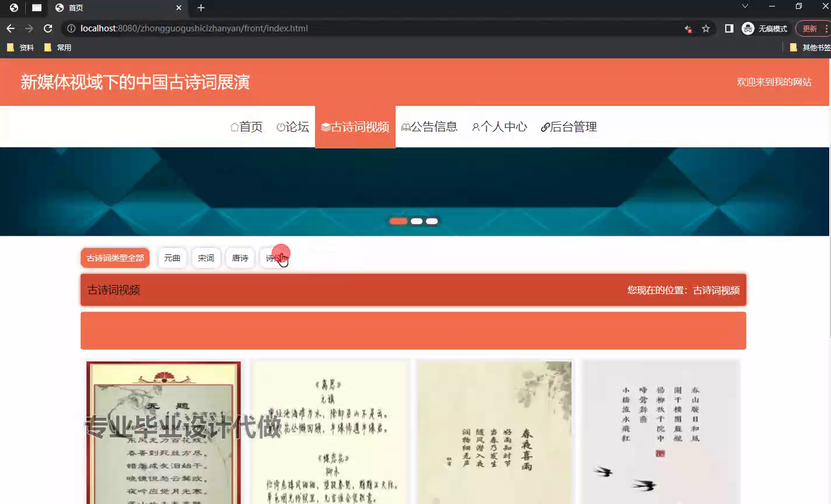The image size is (831, 504).
Task: Click the 古诗词视频 breadcrumb location text
Action: click(x=716, y=290)
